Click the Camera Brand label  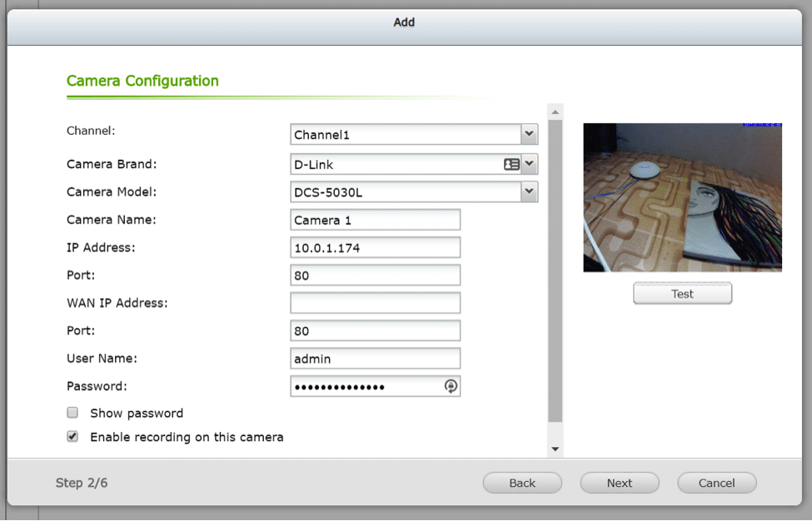click(112, 164)
